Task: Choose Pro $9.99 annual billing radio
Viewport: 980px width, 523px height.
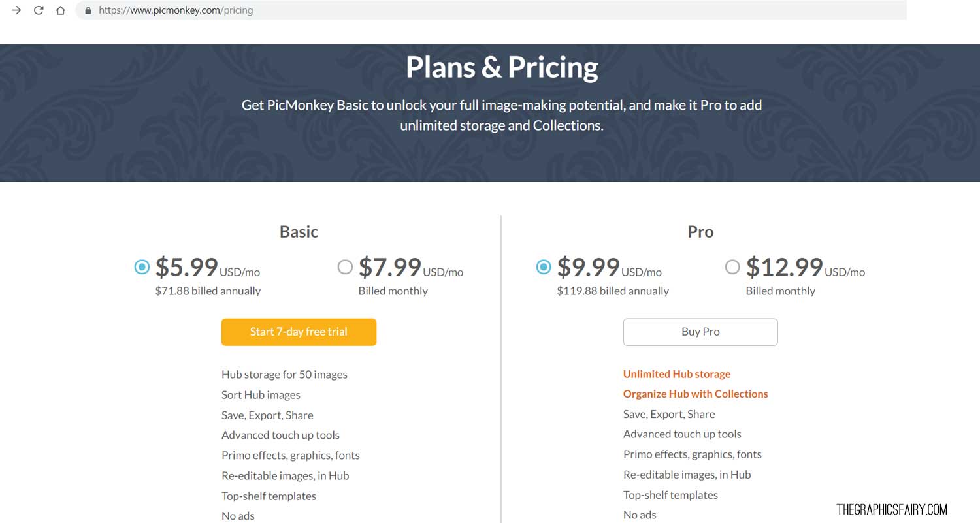Action: (x=543, y=266)
